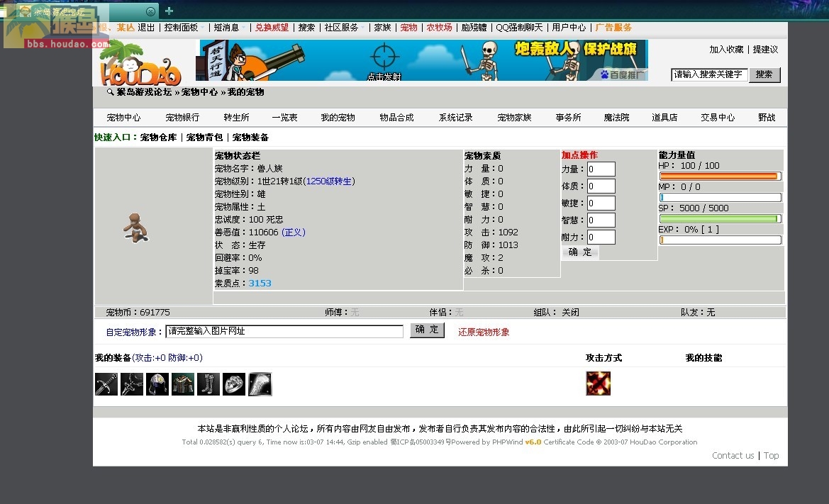Open 魔法院 tab
The height and width of the screenshot is (504, 829).
(616, 117)
